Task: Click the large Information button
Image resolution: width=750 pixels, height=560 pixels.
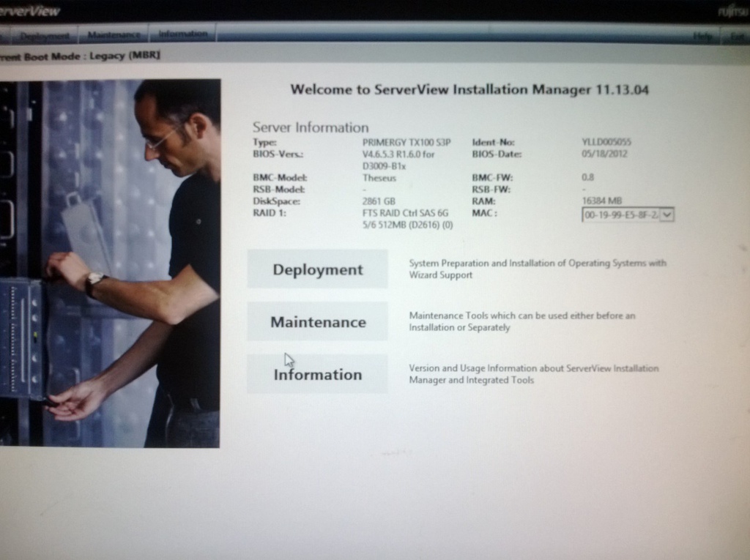Action: coord(318,374)
